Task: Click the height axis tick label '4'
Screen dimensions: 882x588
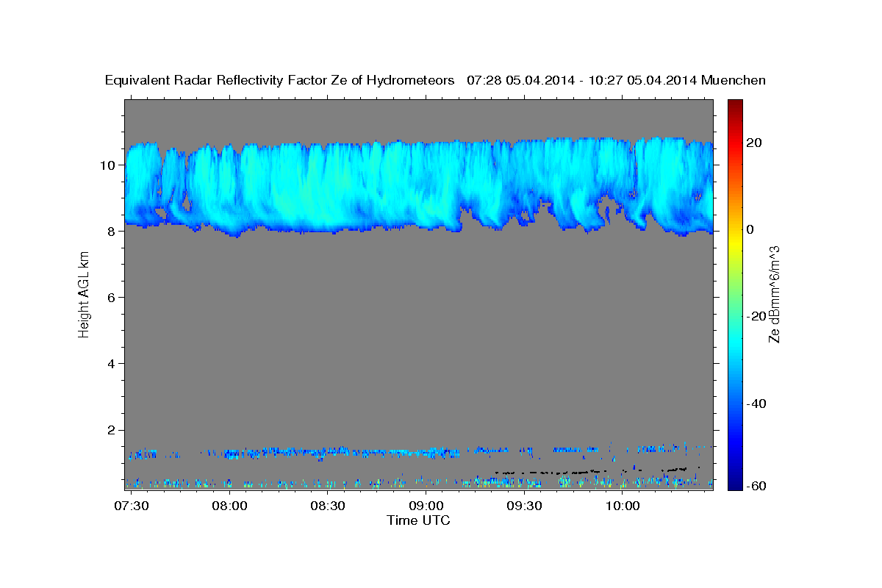Action: [x=112, y=364]
